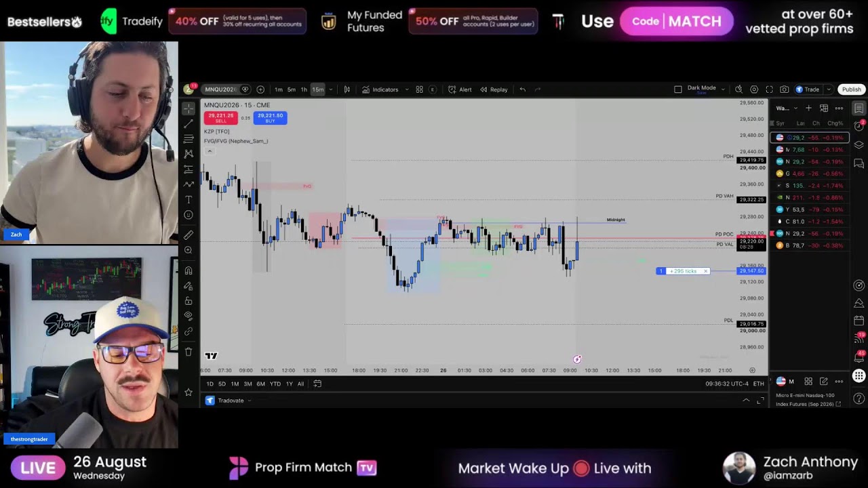Select the text annotation tool
868x488 pixels.
[189, 200]
